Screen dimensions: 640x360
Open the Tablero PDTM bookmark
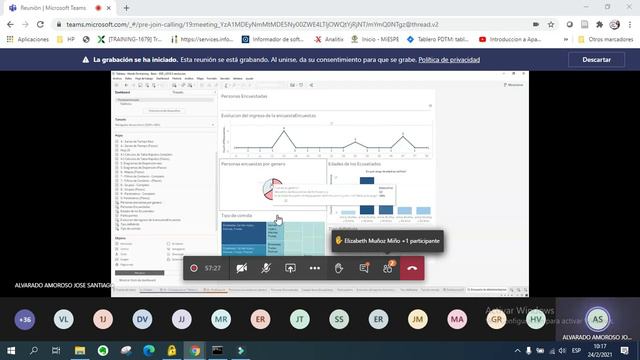tap(438, 39)
